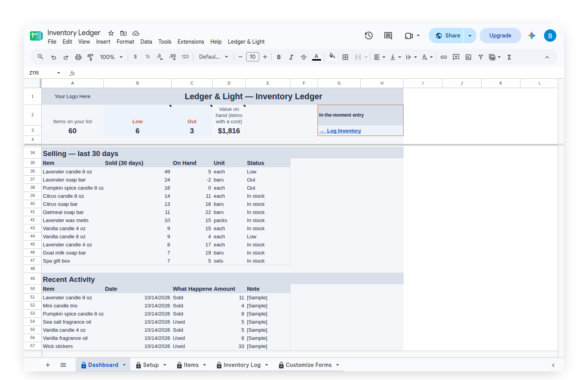Click the font size input field
This screenshot has width=588, height=380.
(253, 57)
